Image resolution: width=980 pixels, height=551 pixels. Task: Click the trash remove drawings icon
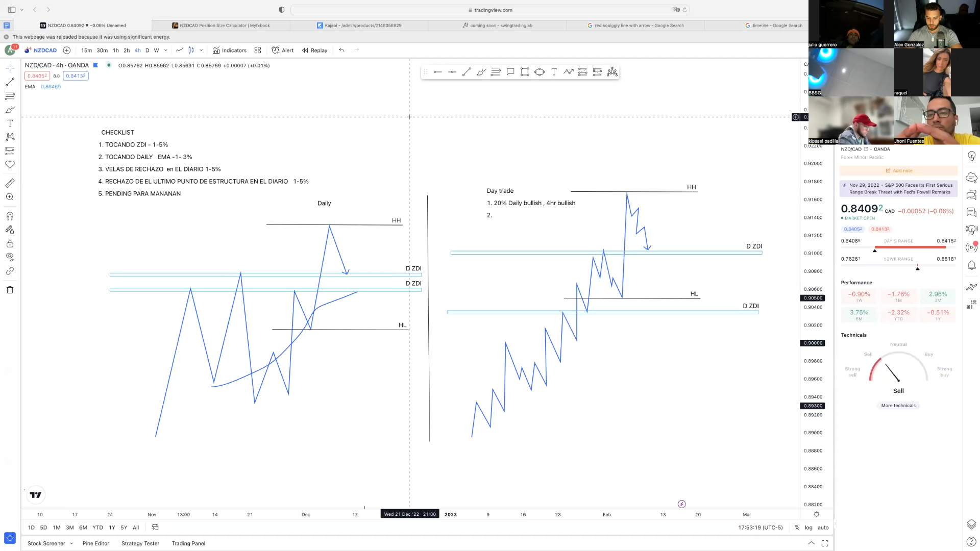click(x=10, y=290)
